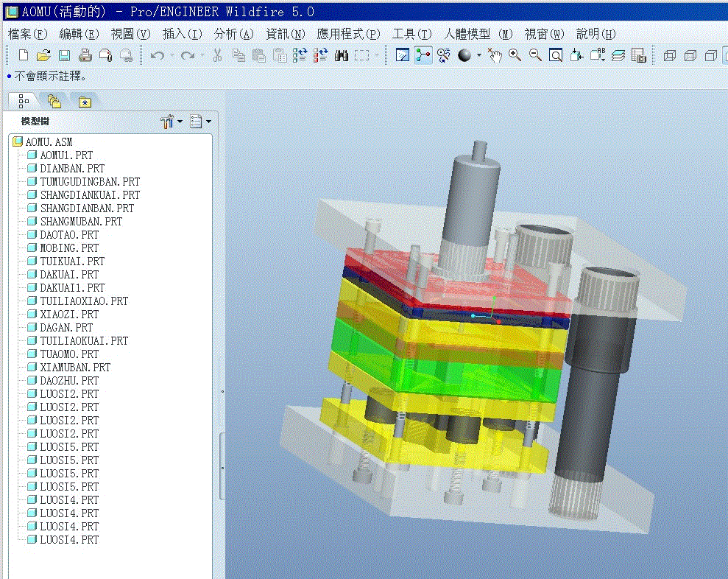This screenshot has width=728, height=579.
Task: Open the saved view list
Action: pyautogui.click(x=598, y=55)
